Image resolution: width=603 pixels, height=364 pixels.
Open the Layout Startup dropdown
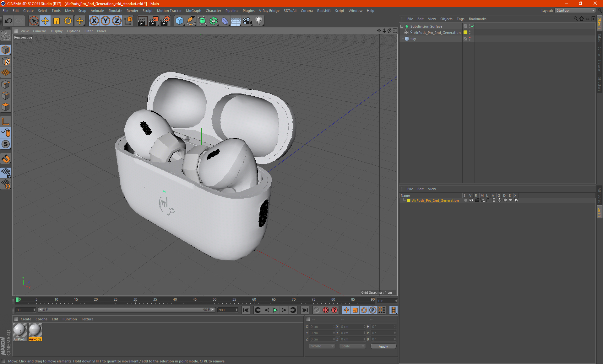coord(575,10)
